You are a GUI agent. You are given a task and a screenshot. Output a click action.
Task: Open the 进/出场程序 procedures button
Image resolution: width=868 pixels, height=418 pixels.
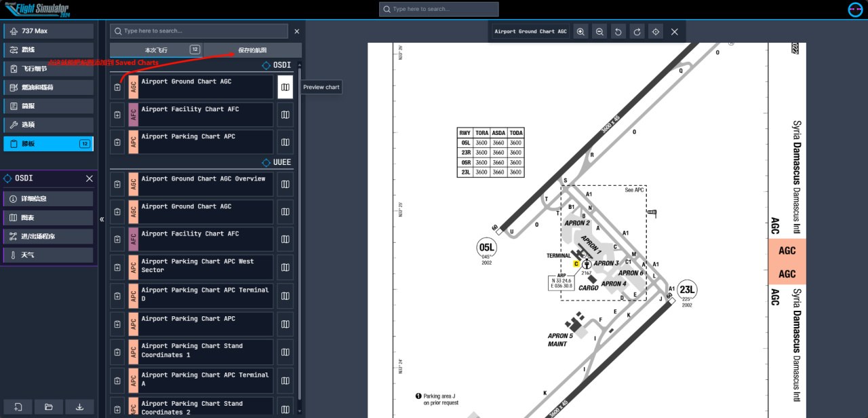(48, 236)
